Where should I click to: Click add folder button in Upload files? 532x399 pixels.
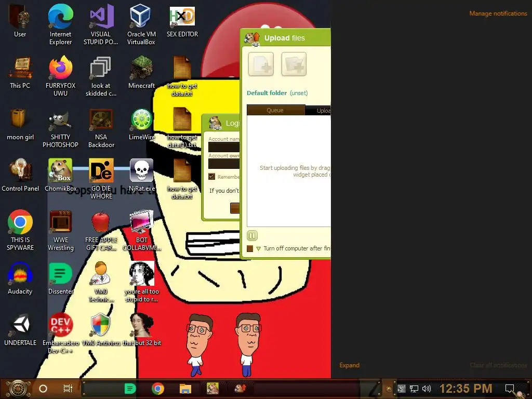[294, 64]
